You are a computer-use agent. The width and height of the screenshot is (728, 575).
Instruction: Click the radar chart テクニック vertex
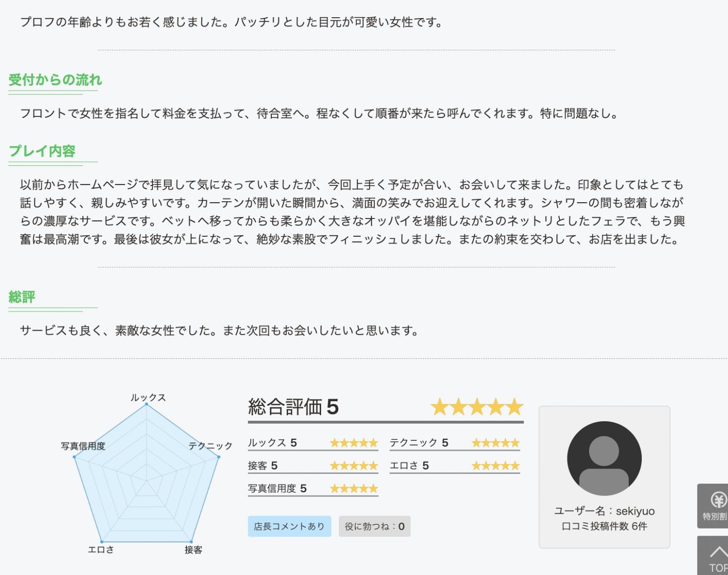(219, 457)
